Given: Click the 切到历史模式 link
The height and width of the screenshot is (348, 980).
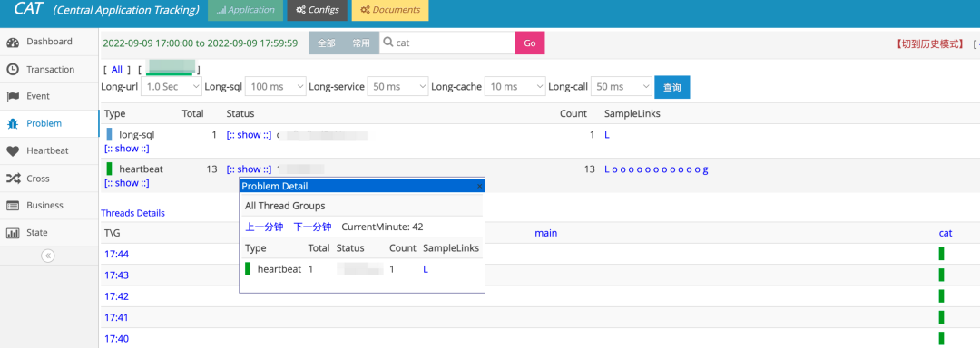Looking at the screenshot, I should [929, 43].
